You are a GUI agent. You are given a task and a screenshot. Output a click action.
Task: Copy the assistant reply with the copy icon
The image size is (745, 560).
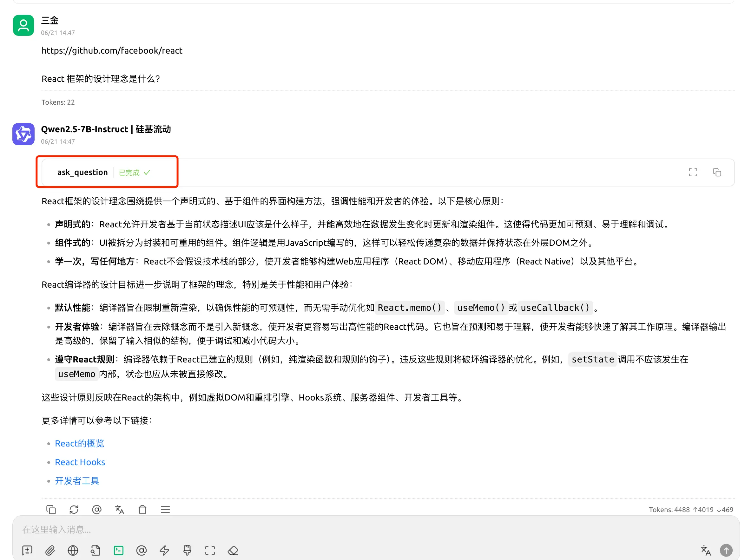pos(51,510)
